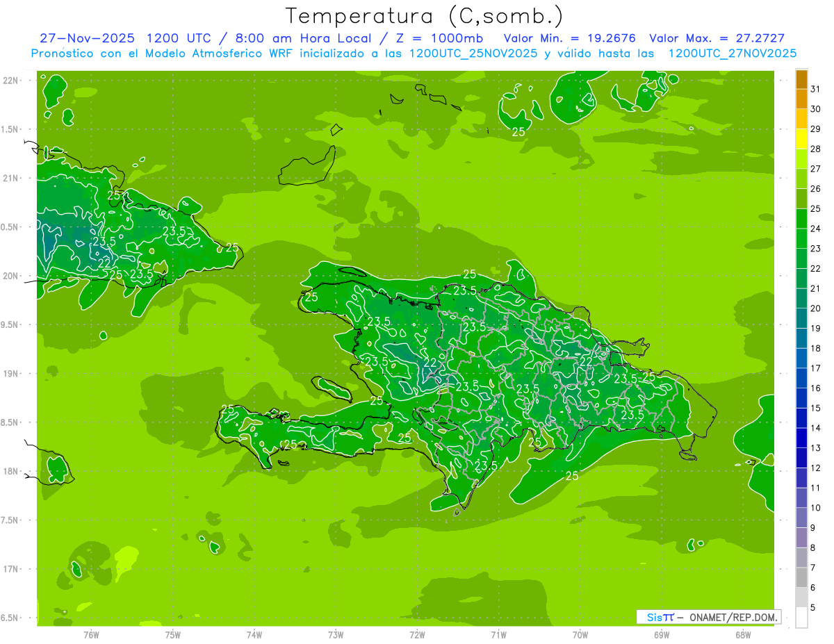Click the "22N" latitude label

click(10, 81)
